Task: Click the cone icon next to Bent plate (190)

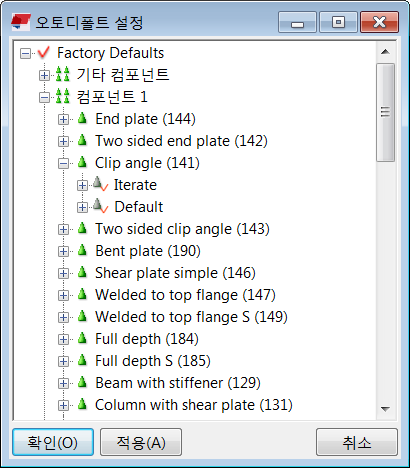Action: (x=82, y=250)
